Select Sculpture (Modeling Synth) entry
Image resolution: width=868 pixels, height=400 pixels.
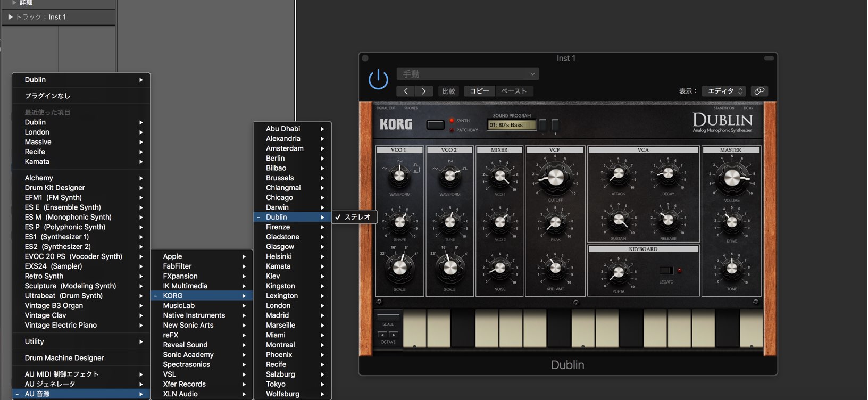click(x=81, y=286)
